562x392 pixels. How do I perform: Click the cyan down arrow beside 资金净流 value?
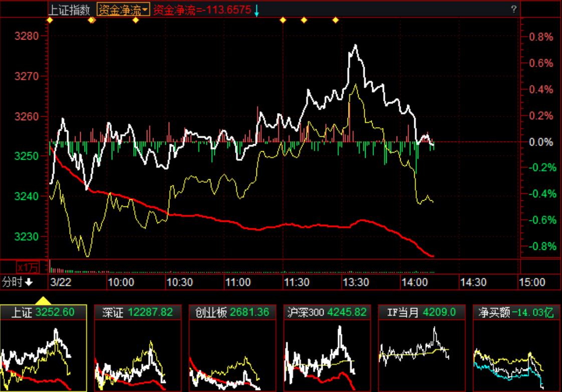[256, 10]
